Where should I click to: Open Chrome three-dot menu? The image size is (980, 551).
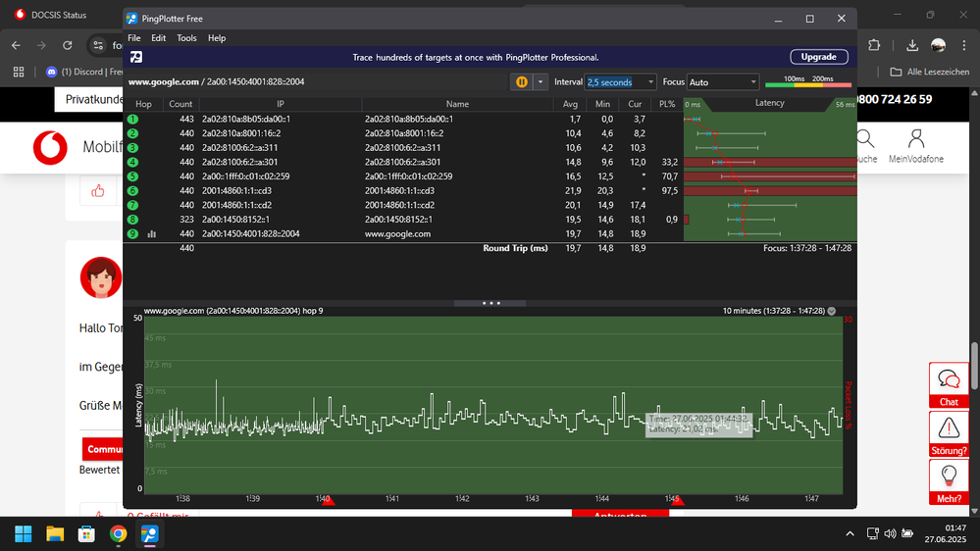point(964,45)
